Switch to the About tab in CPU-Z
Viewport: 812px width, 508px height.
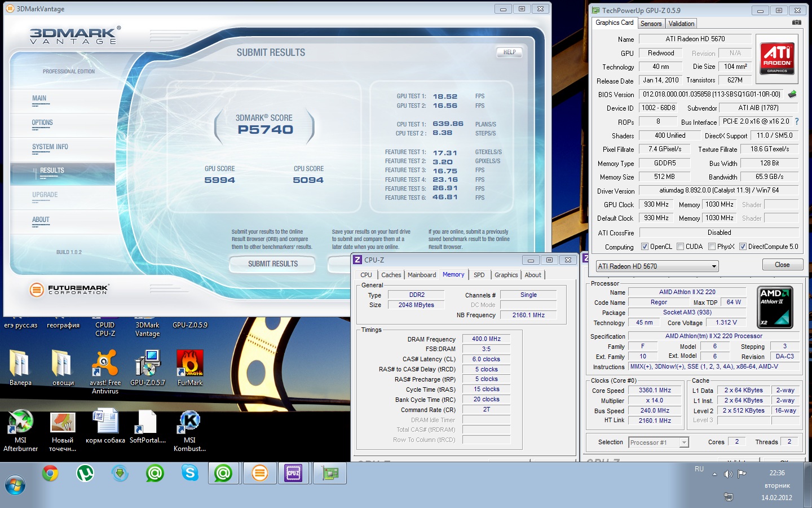[533, 275]
